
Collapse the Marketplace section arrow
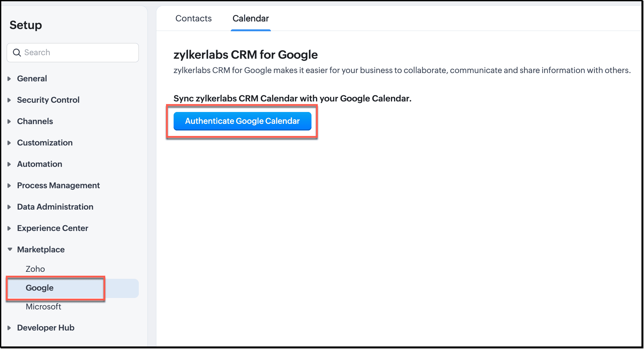[x=10, y=249]
